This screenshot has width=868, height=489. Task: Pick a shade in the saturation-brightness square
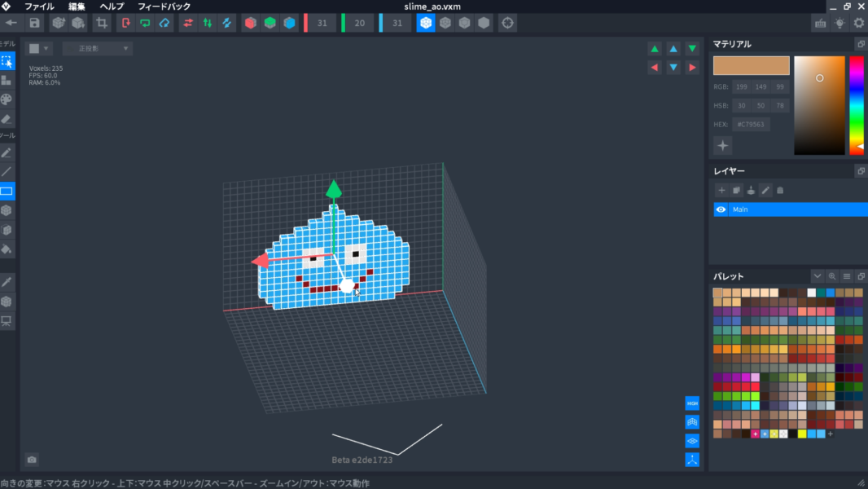819,105
